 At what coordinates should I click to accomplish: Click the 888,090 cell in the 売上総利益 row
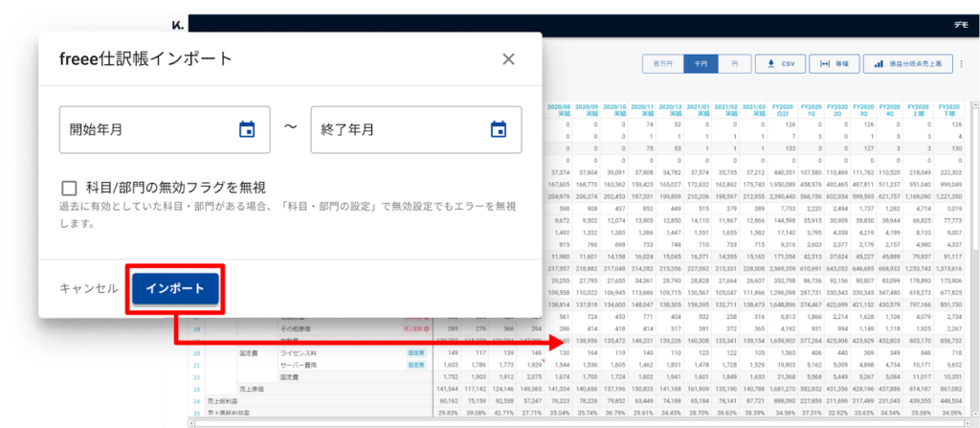(784, 401)
